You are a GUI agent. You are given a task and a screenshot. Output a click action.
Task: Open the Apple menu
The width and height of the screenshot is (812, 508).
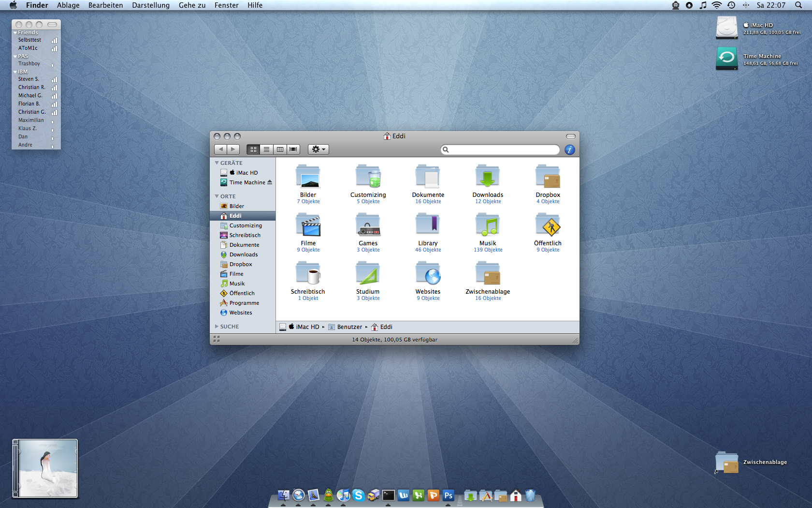13,5
